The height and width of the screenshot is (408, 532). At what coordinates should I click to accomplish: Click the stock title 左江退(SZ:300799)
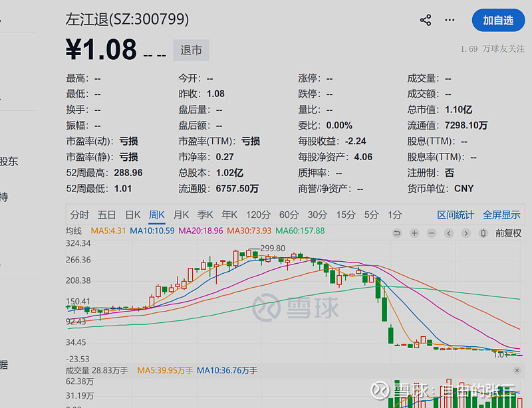click(x=127, y=19)
